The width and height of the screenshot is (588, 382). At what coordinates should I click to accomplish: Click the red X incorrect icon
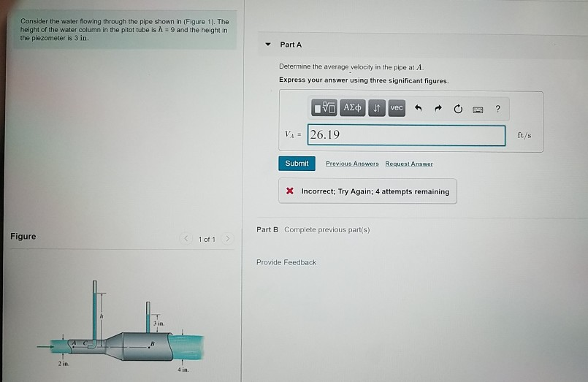tap(289, 191)
